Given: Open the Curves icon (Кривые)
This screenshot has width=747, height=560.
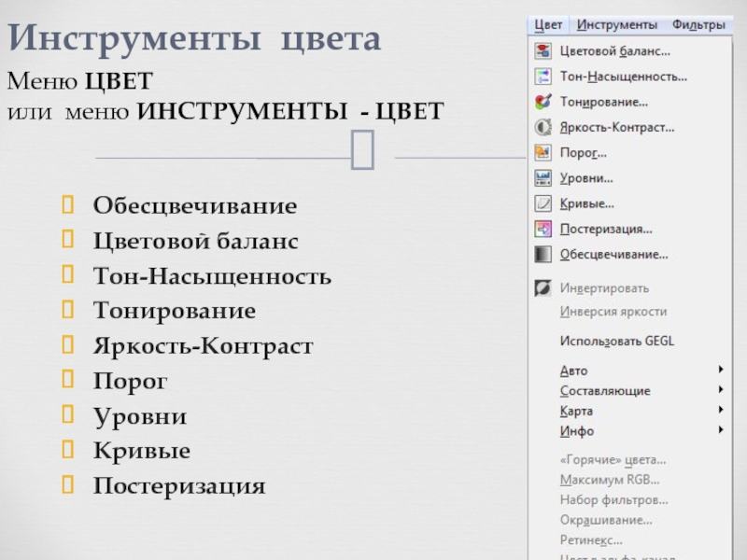Looking at the screenshot, I should (542, 203).
